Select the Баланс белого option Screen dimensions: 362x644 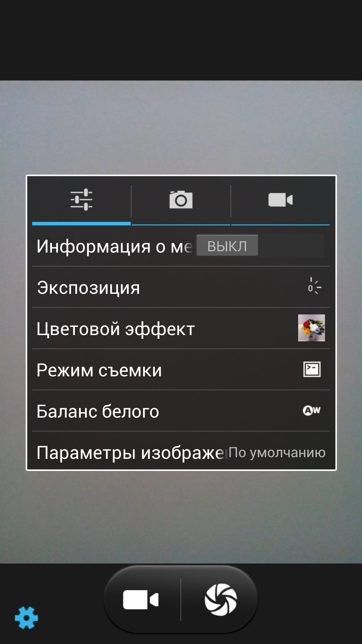click(181, 411)
